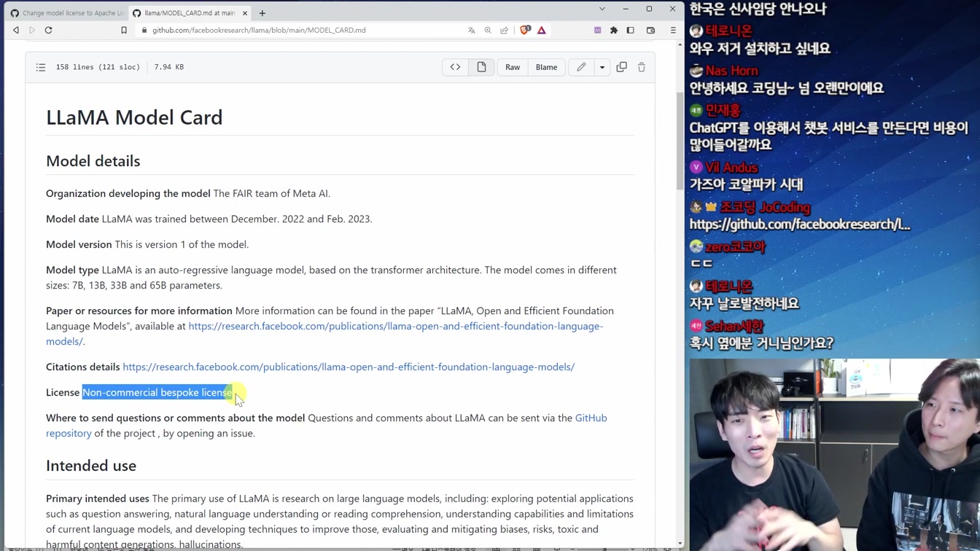Click the Nas Horn chat username
Image resolution: width=980 pixels, height=551 pixels.
click(732, 71)
